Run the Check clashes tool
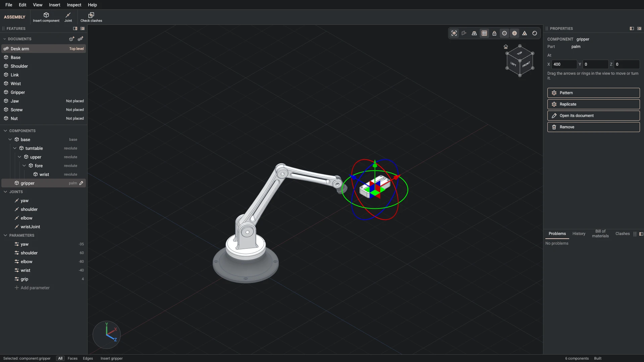Screen dimensions: 644x362 91,17
